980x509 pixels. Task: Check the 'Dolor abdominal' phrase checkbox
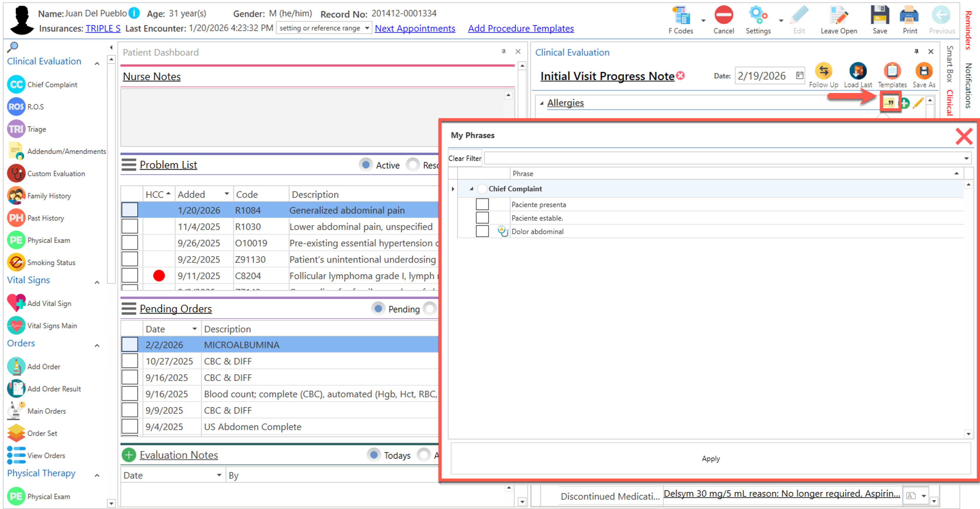pyautogui.click(x=482, y=231)
